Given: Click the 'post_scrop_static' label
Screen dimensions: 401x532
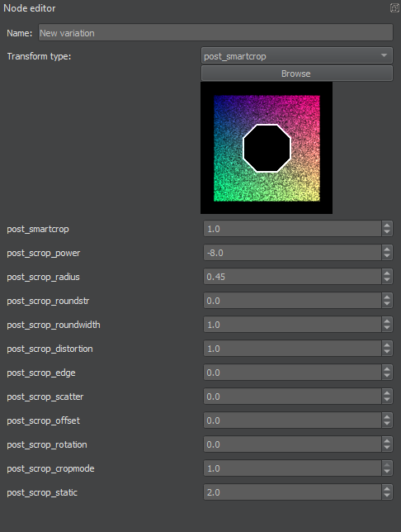Looking at the screenshot, I should point(42,492).
